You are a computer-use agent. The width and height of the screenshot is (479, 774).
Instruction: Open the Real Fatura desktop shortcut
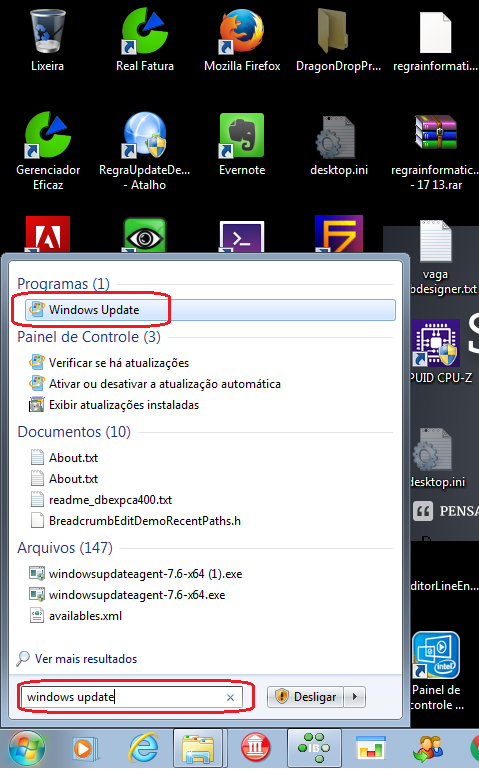[145, 41]
